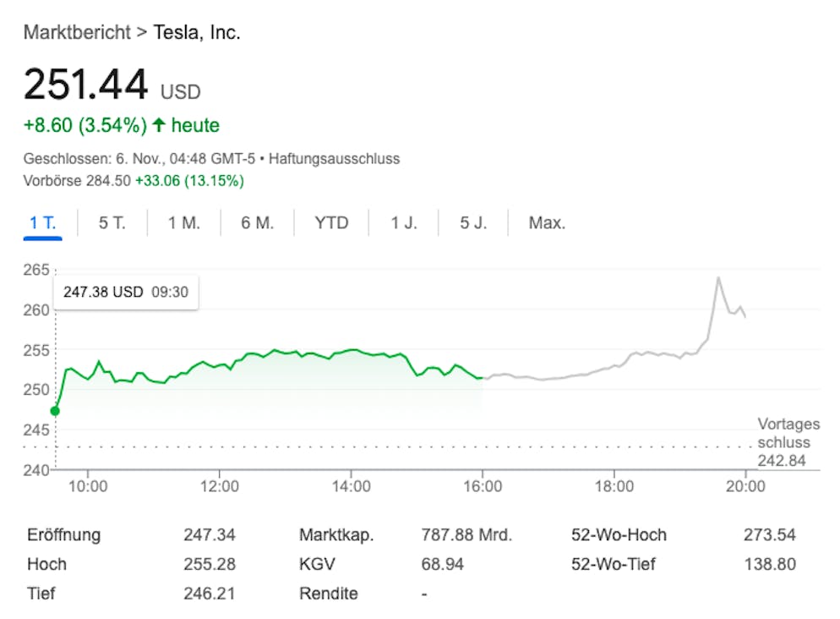Click the green opening price dot on chart
This screenshot has height=619, width=840.
56,411
